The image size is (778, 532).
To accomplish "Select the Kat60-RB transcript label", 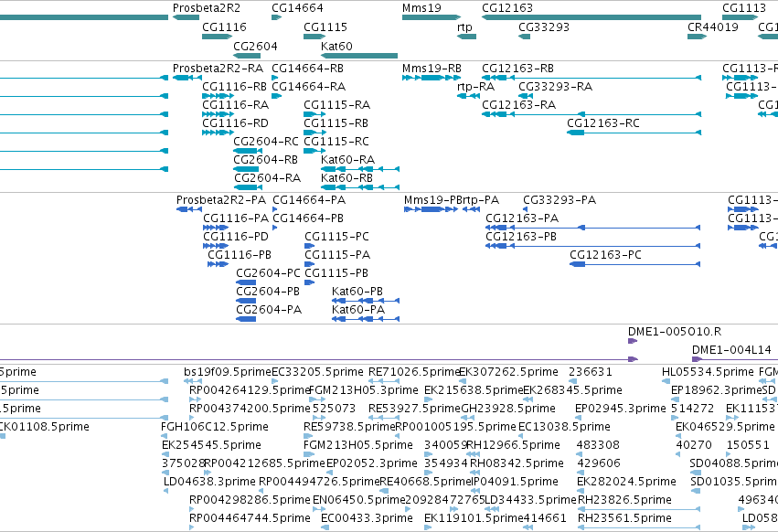I will pyautogui.click(x=346, y=177).
